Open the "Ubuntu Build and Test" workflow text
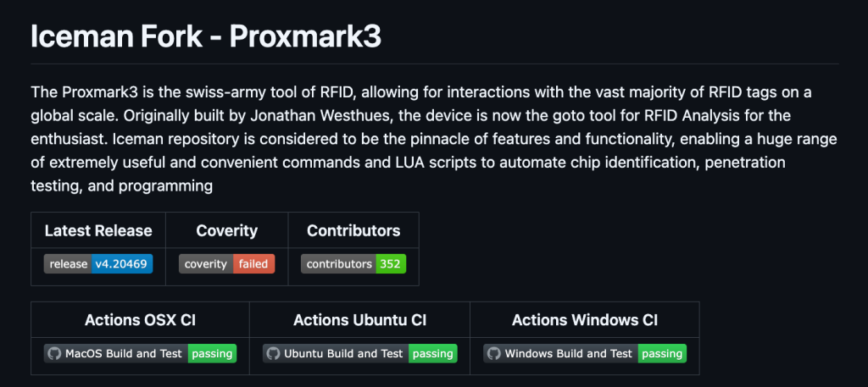This screenshot has width=868, height=387. (343, 353)
